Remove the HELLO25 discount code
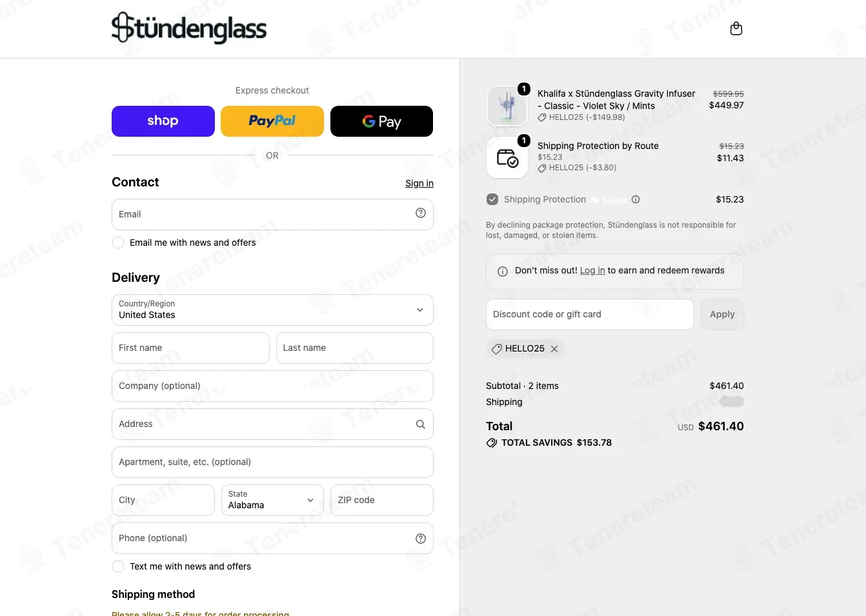The height and width of the screenshot is (616, 866). (554, 349)
